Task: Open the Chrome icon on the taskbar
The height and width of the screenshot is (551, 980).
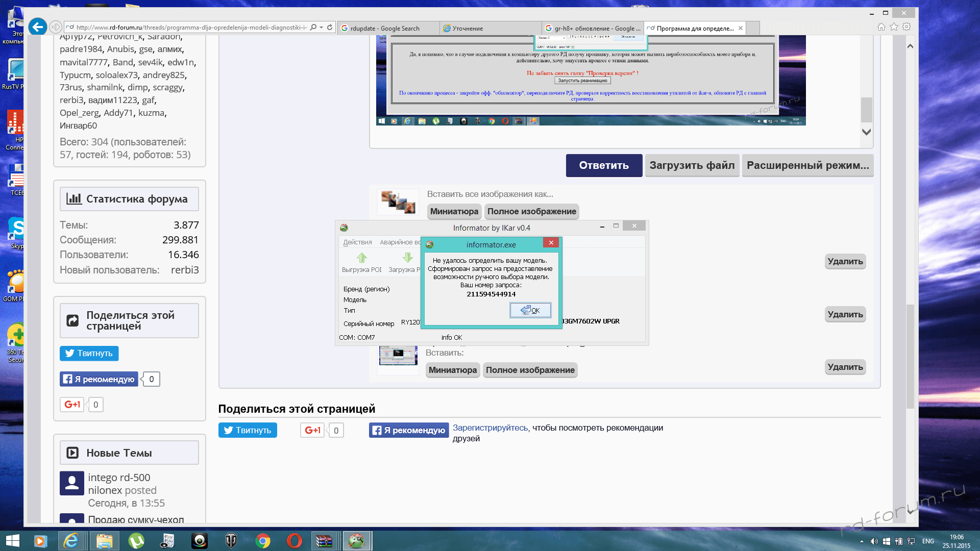Action: tap(263, 541)
